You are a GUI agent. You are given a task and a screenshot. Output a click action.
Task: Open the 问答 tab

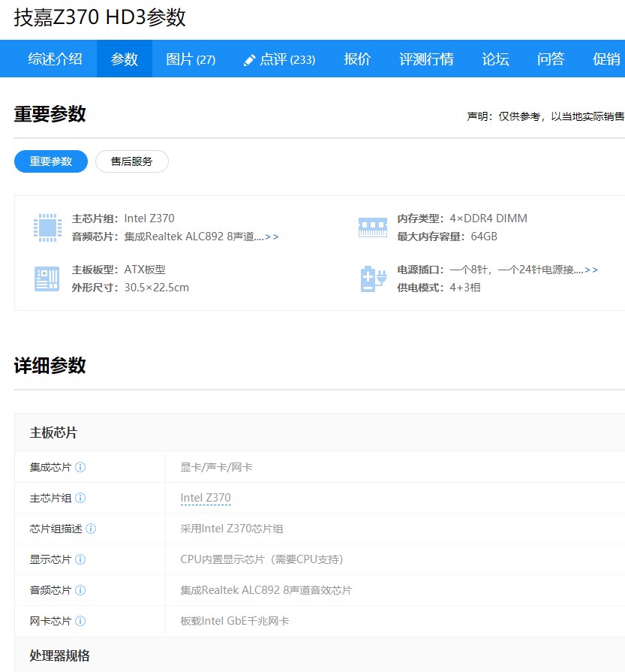tap(551, 59)
